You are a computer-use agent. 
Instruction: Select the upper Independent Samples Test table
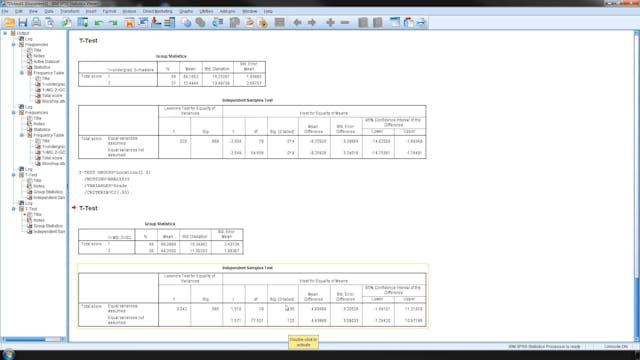(x=252, y=128)
